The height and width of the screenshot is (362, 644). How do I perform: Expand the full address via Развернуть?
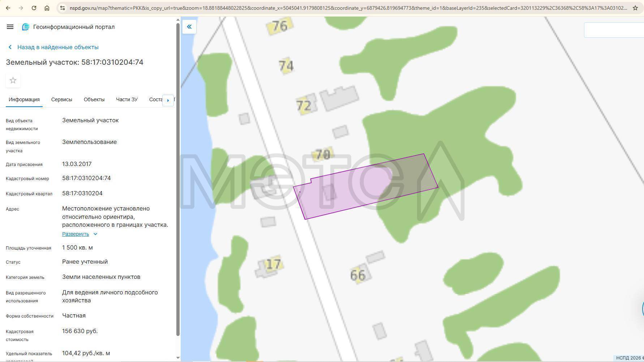click(76, 234)
